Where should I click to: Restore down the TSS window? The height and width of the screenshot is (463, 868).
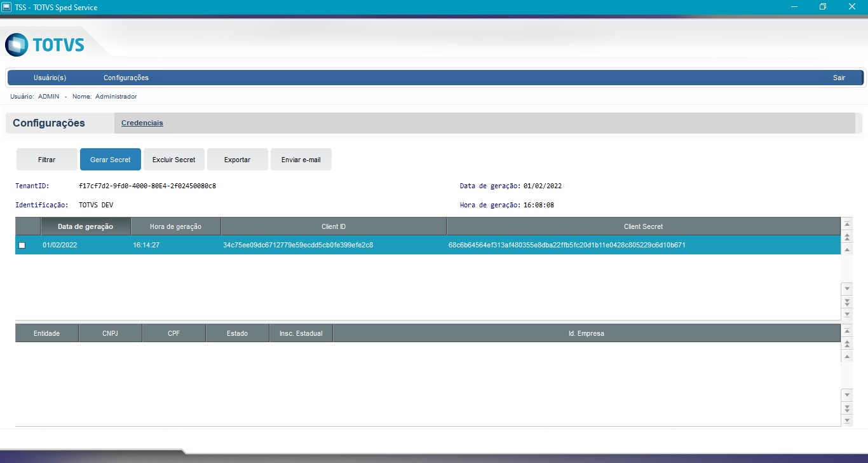tap(823, 7)
